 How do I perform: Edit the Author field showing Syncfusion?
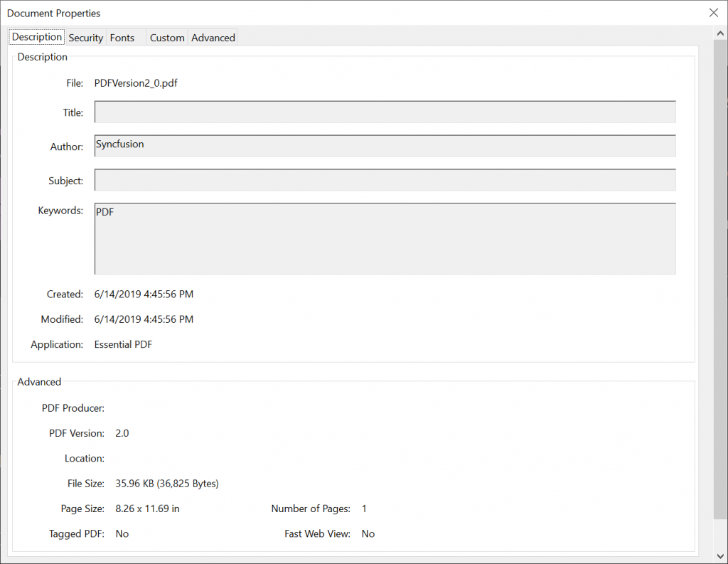click(384, 146)
